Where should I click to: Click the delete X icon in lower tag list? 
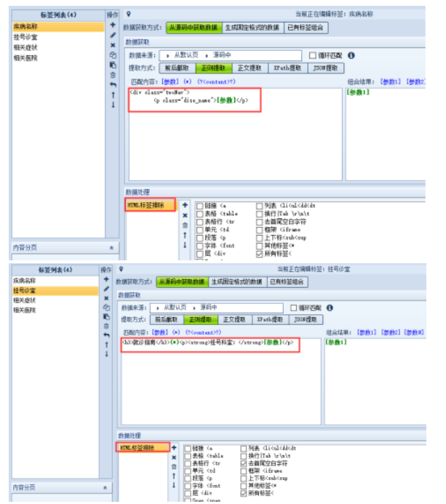point(112,299)
